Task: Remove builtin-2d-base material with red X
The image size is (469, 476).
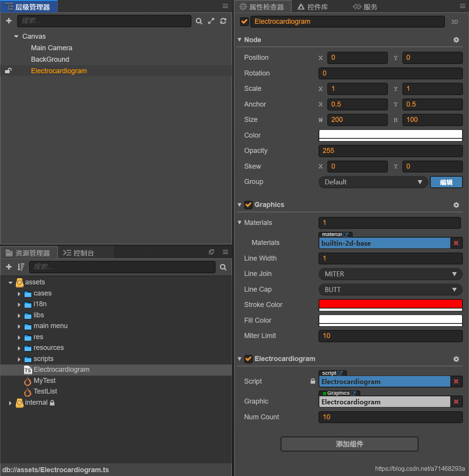Action: coord(456,243)
